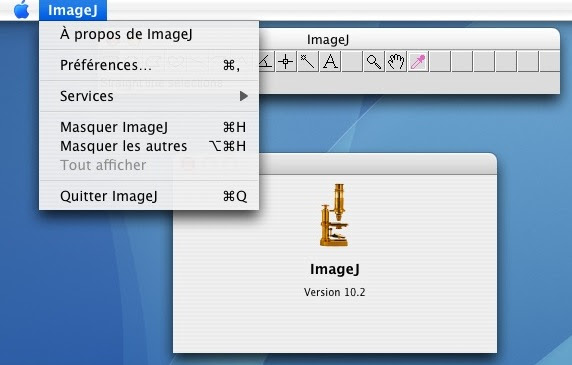This screenshot has height=365, width=572.
Task: Click the ImageJ toolbar window title
Action: (328, 39)
